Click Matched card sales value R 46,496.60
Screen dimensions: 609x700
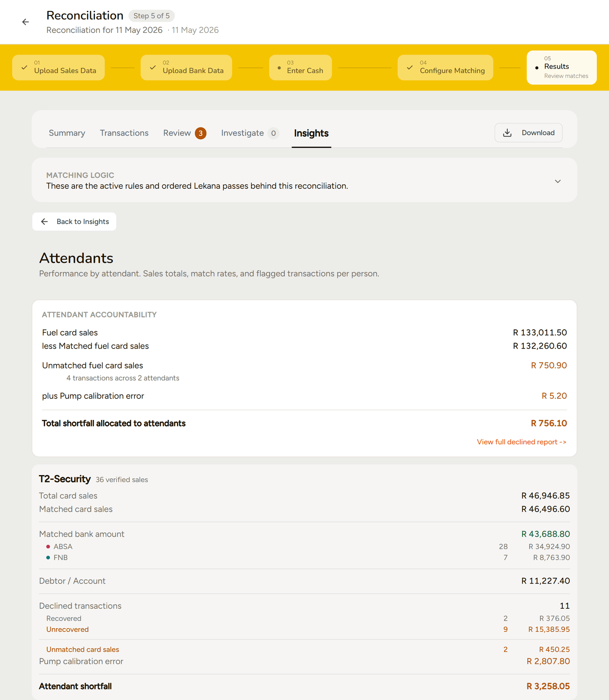tap(545, 509)
